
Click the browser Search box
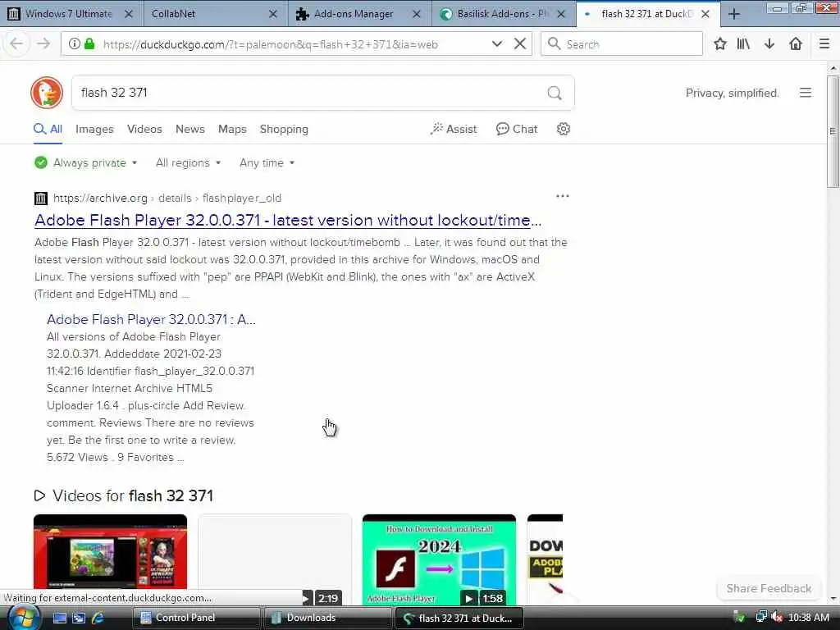click(622, 44)
